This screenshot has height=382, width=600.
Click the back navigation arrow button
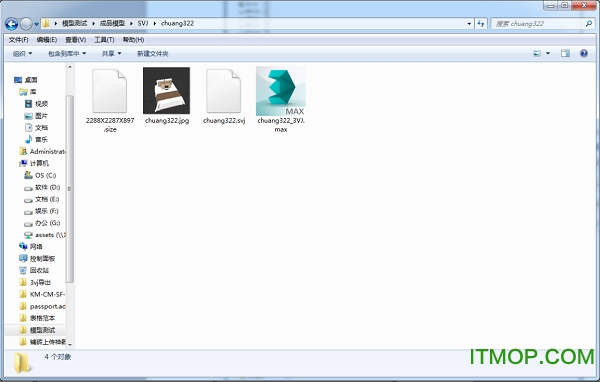coord(11,24)
